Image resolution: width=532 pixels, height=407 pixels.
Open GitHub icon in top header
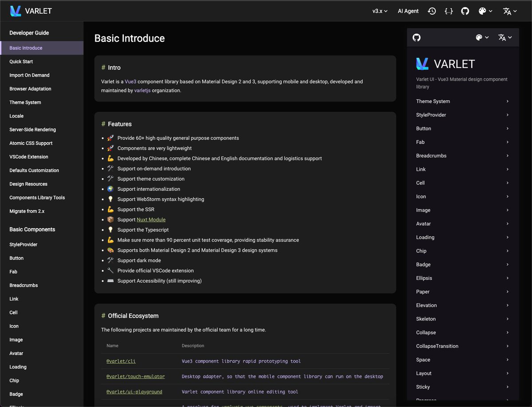point(465,11)
